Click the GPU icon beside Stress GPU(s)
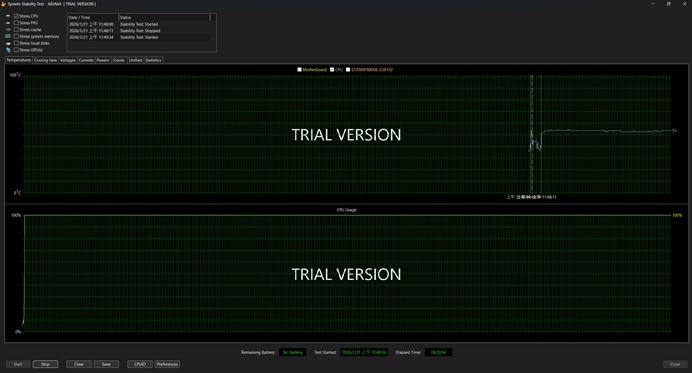The image size is (692, 373). coord(8,50)
